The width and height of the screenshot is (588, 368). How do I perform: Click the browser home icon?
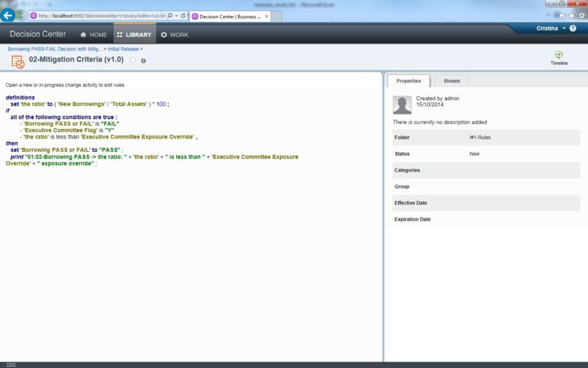click(x=562, y=16)
